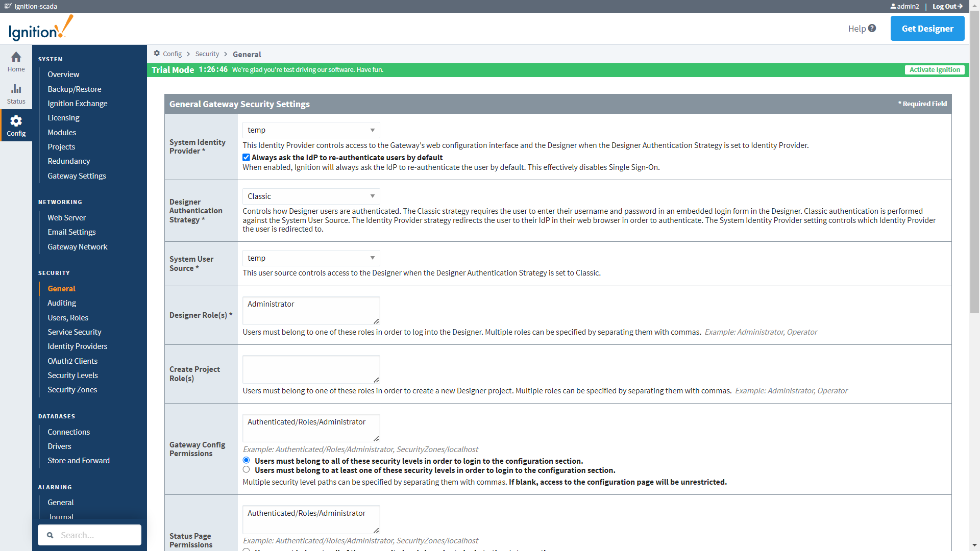Open the Config gear icon

[x=16, y=121]
